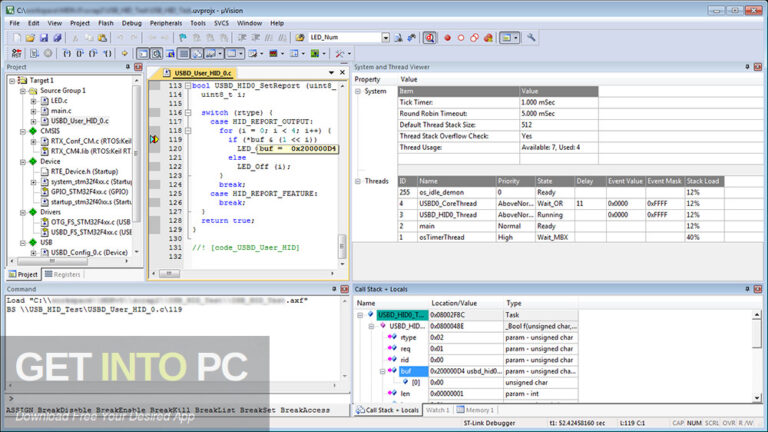Click the Command prompt input line
Image resolution: width=768 pixels, height=432 pixels.
[x=179, y=399]
